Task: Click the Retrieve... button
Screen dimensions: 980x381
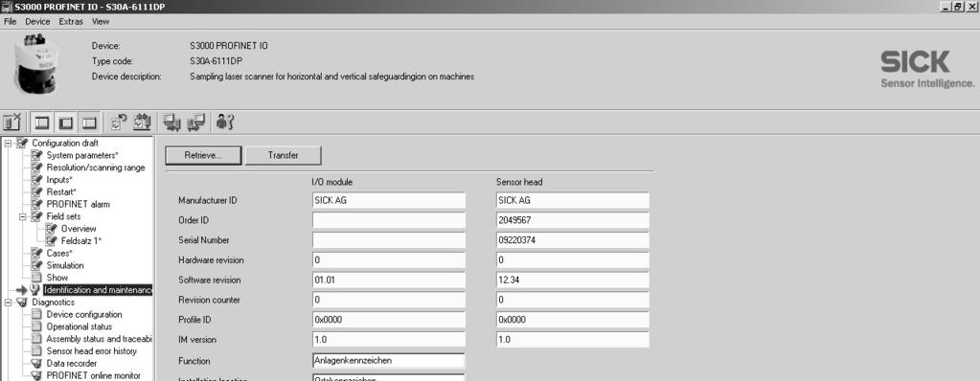Action: pyautogui.click(x=203, y=155)
